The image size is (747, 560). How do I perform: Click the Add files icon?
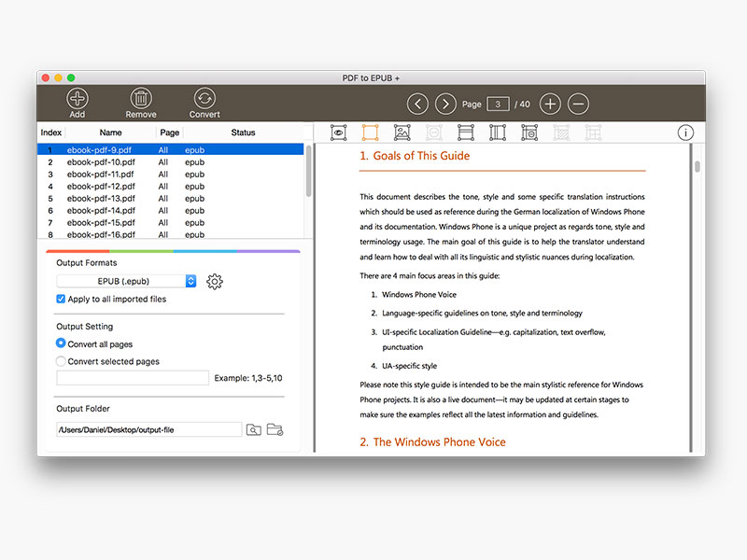point(77,99)
